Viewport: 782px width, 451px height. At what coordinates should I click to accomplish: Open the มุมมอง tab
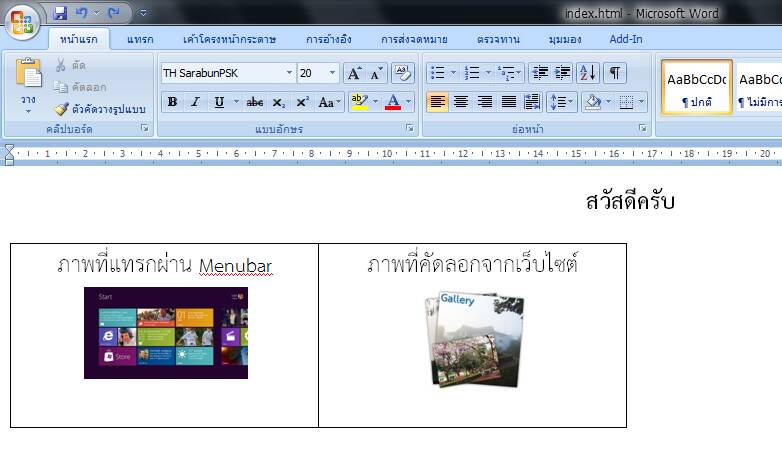[x=566, y=39]
